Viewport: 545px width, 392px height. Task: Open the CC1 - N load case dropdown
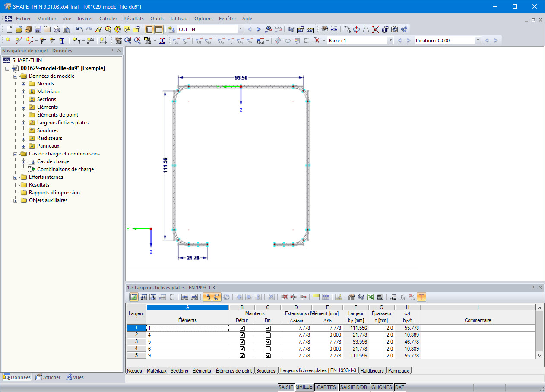pos(241,29)
